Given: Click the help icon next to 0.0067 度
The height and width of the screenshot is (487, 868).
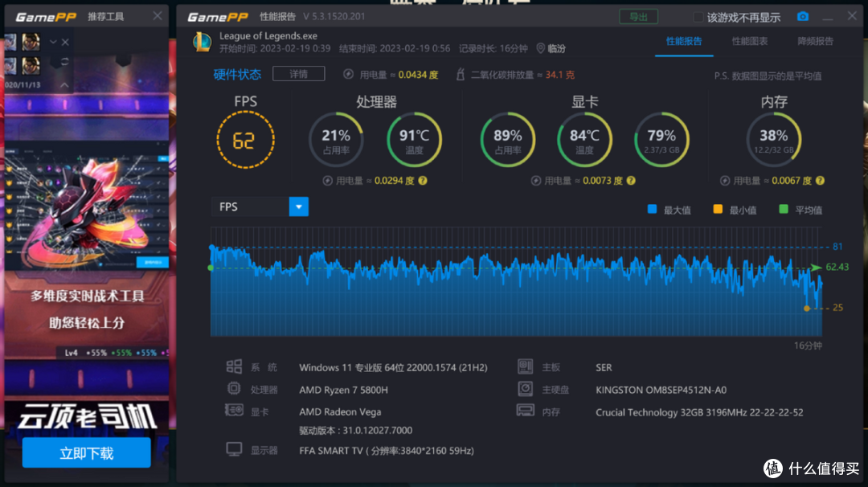Looking at the screenshot, I should 821,180.
